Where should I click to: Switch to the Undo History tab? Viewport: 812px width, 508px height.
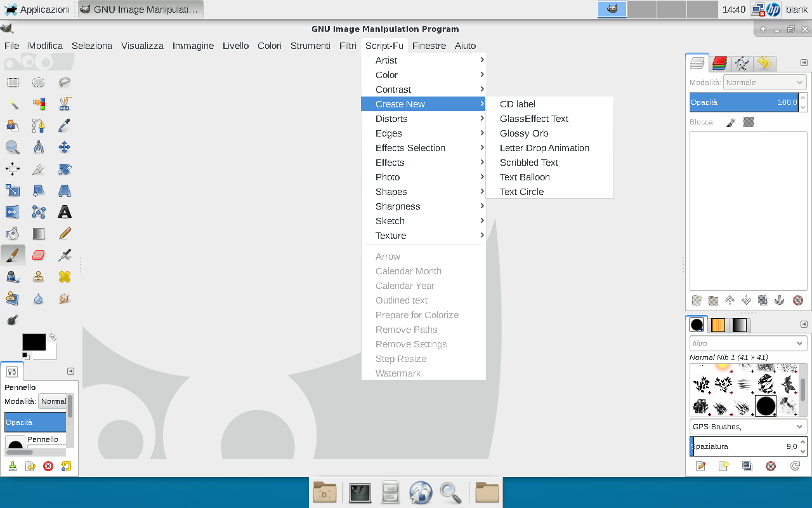point(764,63)
